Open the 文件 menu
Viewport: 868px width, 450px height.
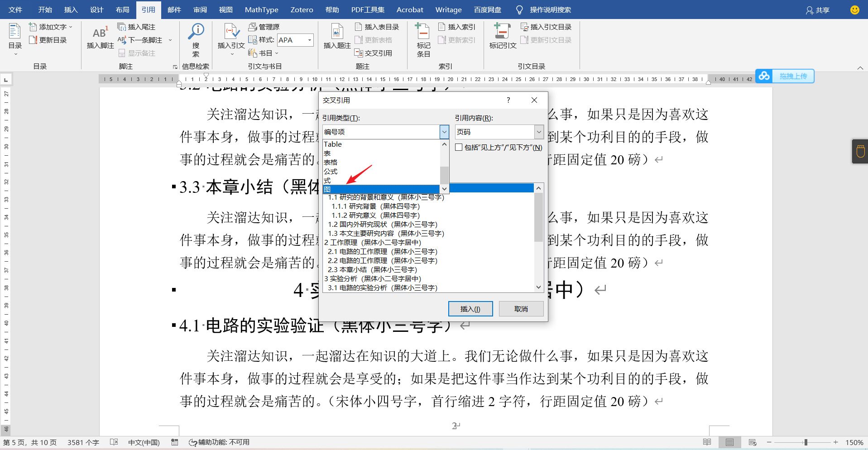coord(15,10)
